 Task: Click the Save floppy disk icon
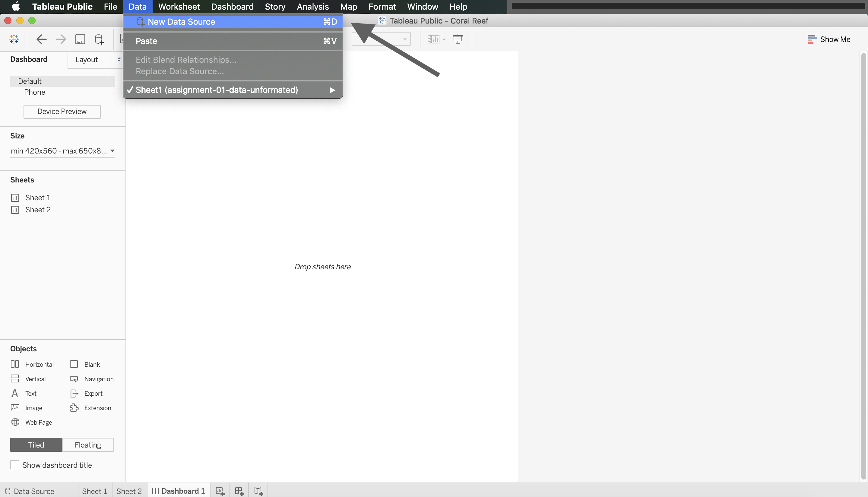coord(80,39)
